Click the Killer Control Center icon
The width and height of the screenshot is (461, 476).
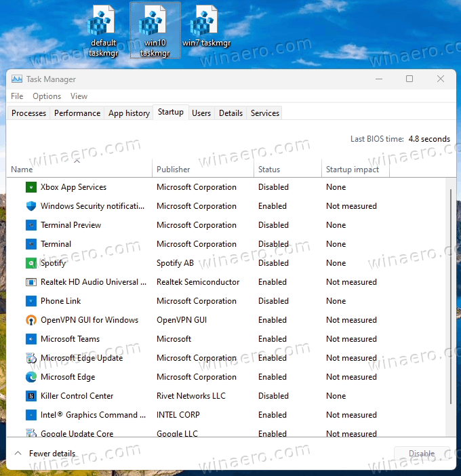pyautogui.click(x=31, y=396)
